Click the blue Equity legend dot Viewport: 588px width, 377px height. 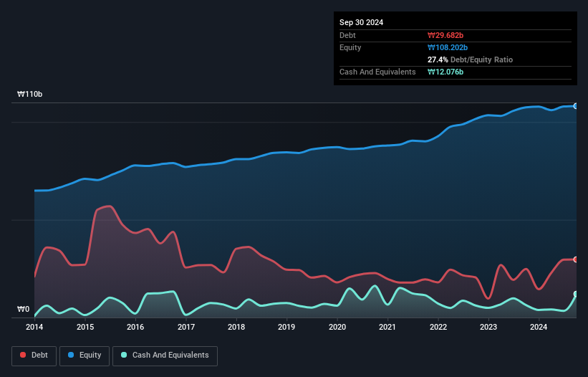tap(71, 355)
